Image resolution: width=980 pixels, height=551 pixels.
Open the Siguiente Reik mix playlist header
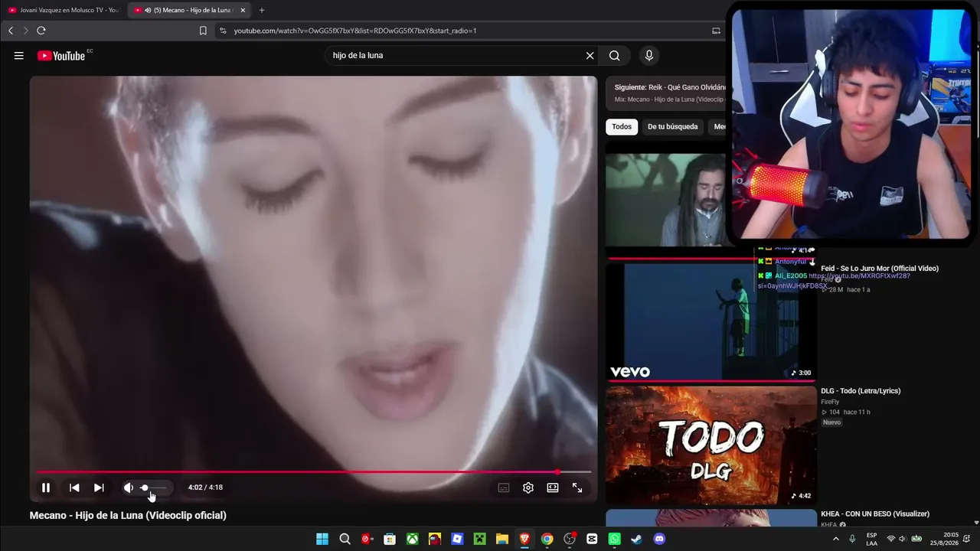pyautogui.click(x=666, y=93)
